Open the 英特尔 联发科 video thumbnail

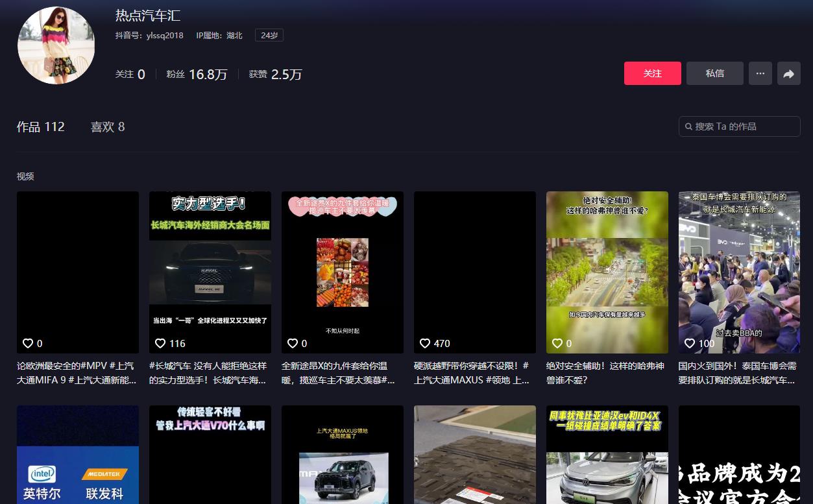[78, 455]
